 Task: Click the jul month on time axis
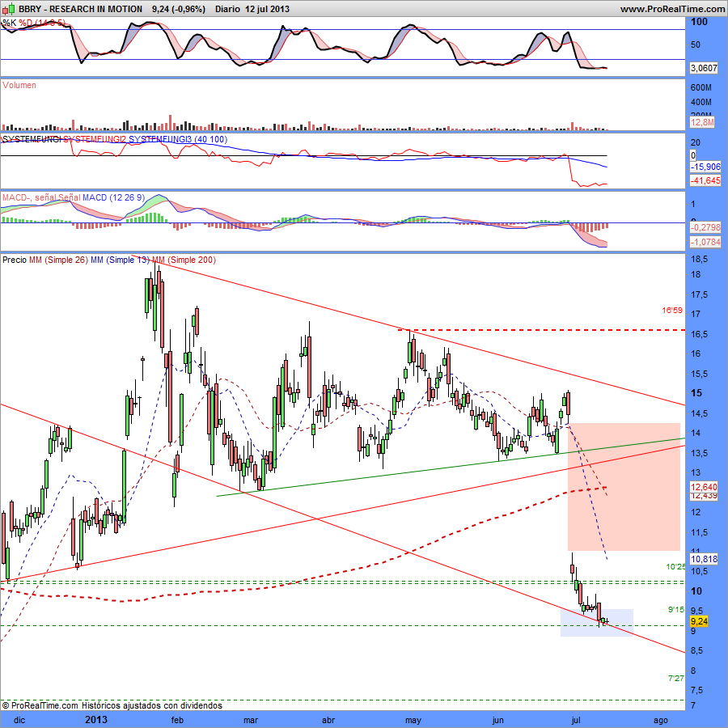click(x=576, y=720)
